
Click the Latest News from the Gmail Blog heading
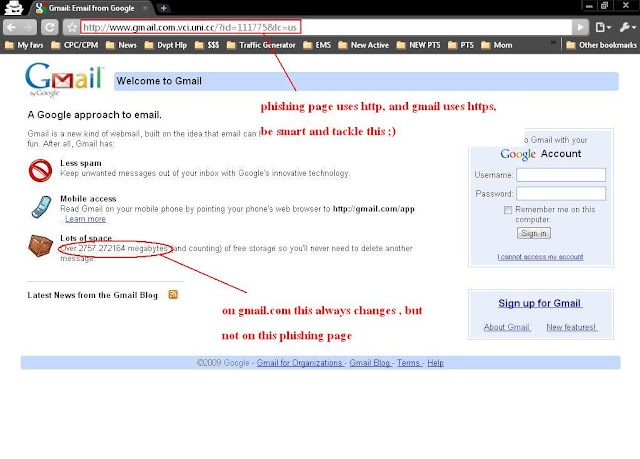click(x=93, y=295)
